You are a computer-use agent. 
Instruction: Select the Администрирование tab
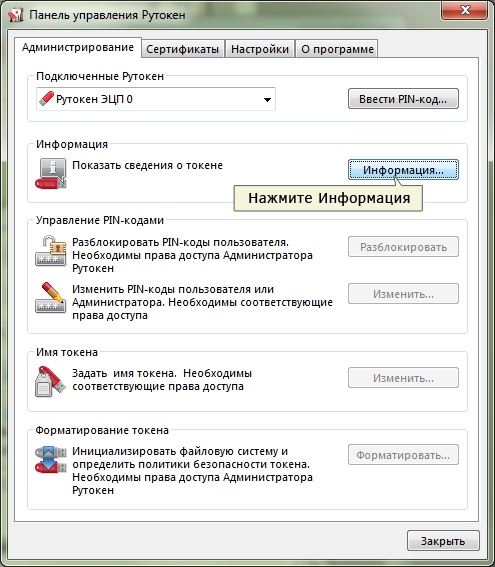click(78, 47)
